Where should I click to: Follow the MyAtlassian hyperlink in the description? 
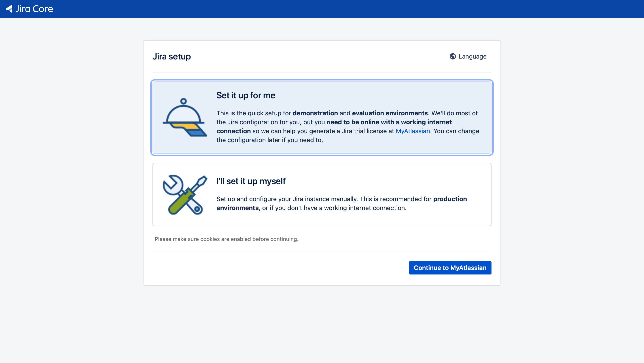click(413, 131)
